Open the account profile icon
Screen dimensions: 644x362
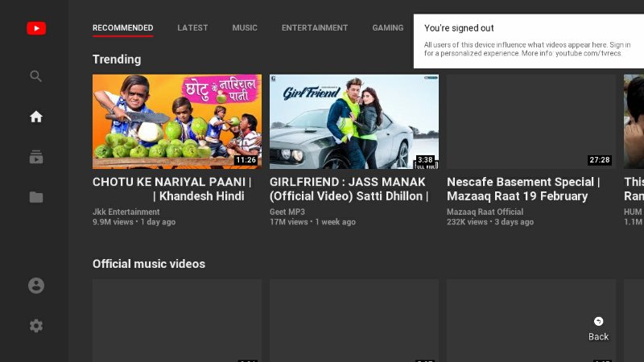[36, 286]
